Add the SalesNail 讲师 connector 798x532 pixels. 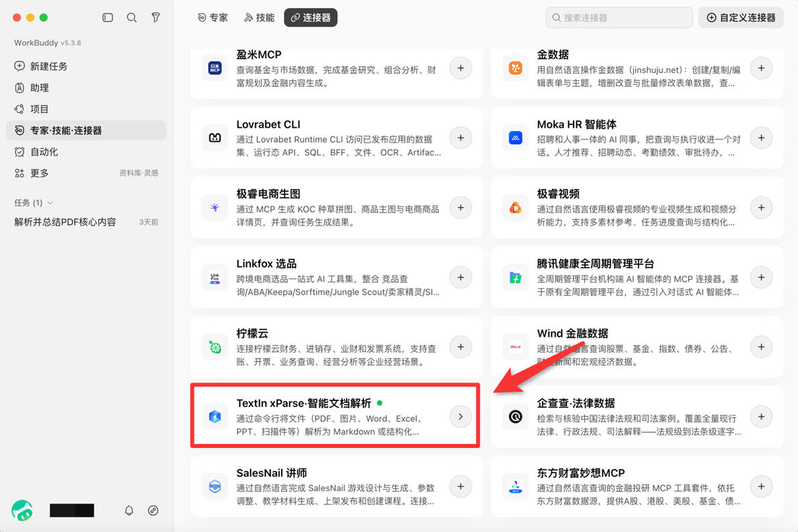coord(461,486)
